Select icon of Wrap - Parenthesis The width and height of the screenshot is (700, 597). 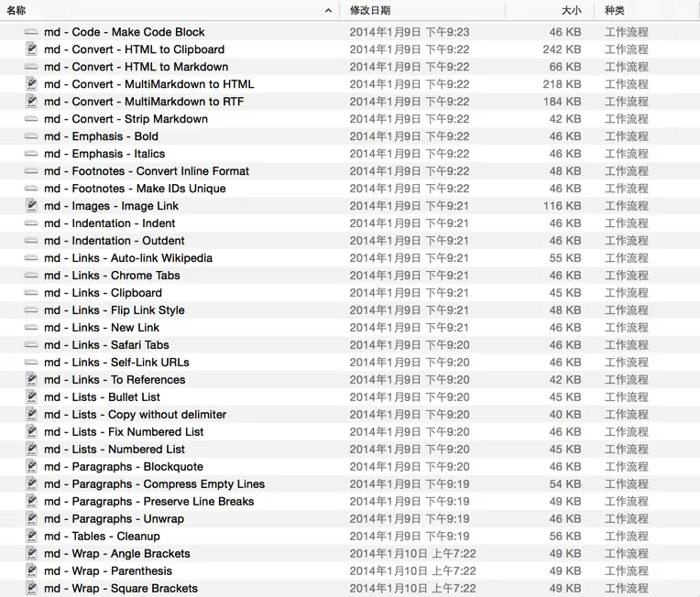point(31,571)
